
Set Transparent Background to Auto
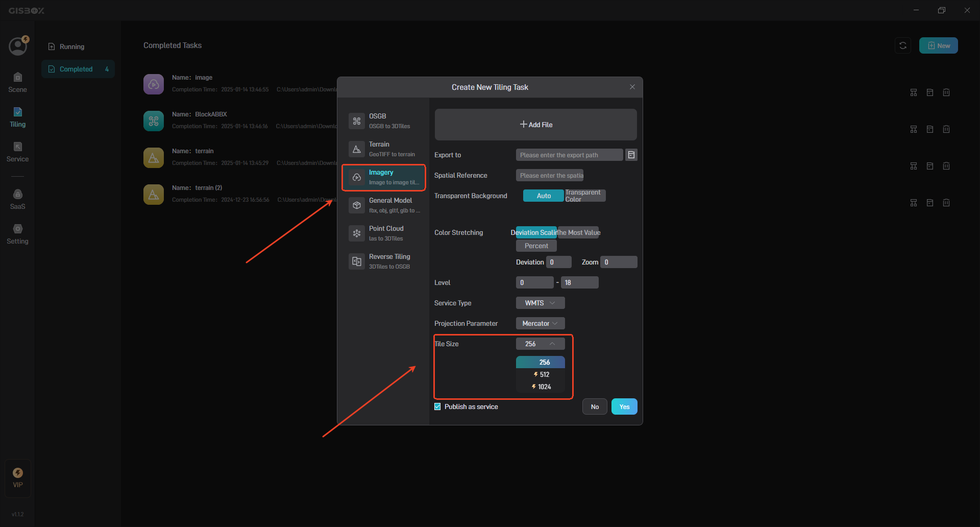pos(544,196)
